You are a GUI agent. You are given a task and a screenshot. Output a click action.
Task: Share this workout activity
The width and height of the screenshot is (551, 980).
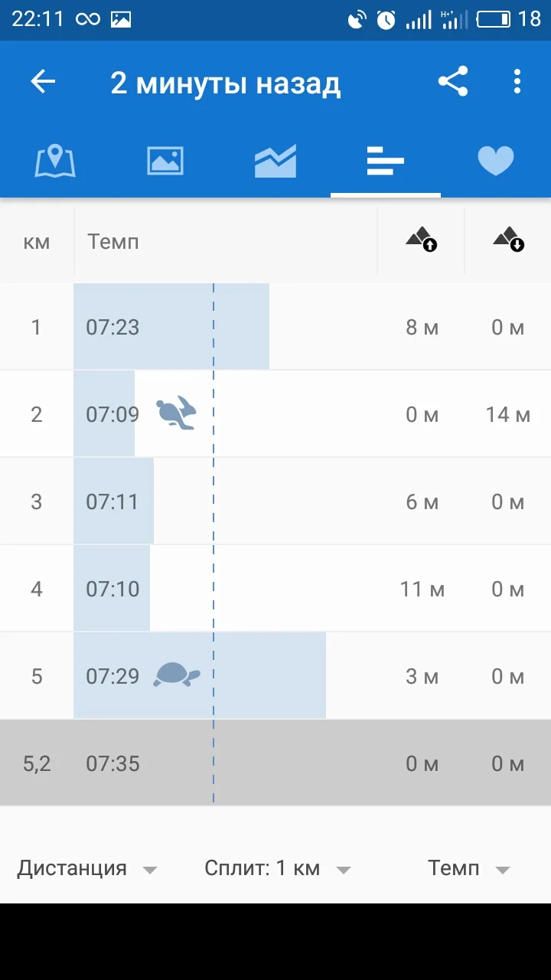coord(452,82)
